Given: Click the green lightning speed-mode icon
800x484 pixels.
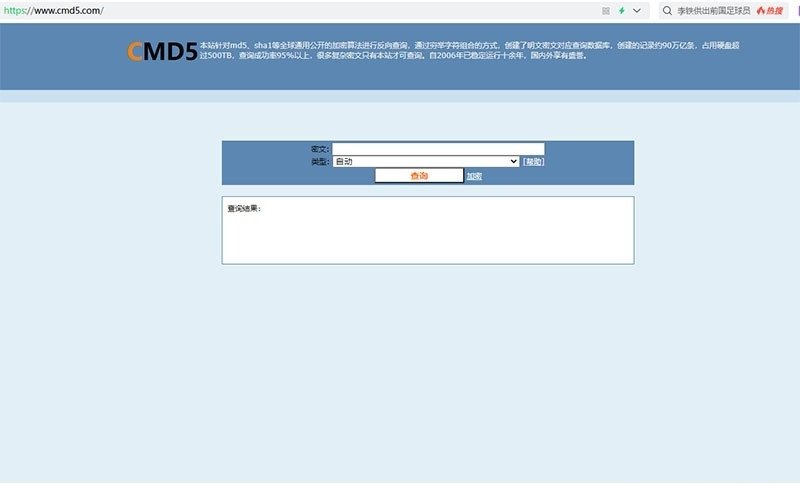Looking at the screenshot, I should [621, 11].
